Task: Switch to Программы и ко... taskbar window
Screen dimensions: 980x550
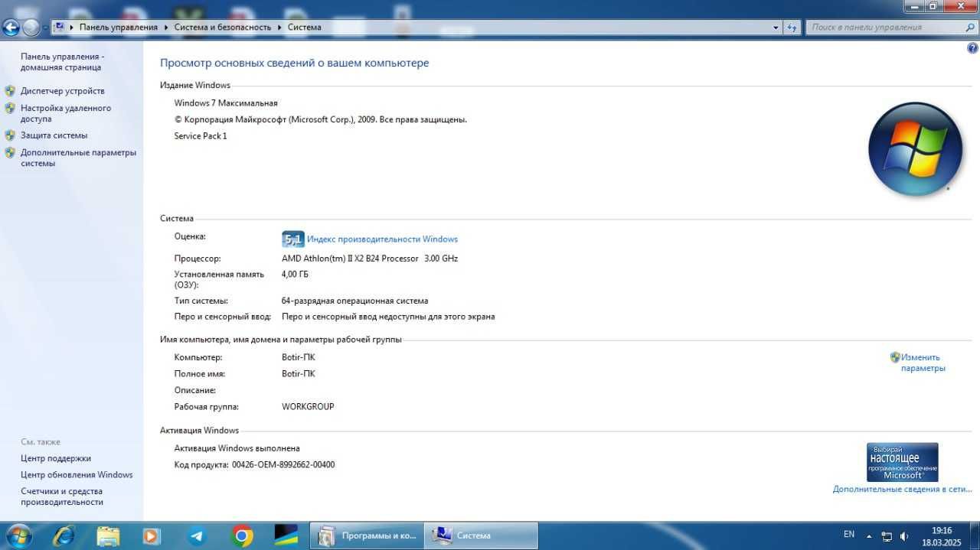Action: point(367,535)
